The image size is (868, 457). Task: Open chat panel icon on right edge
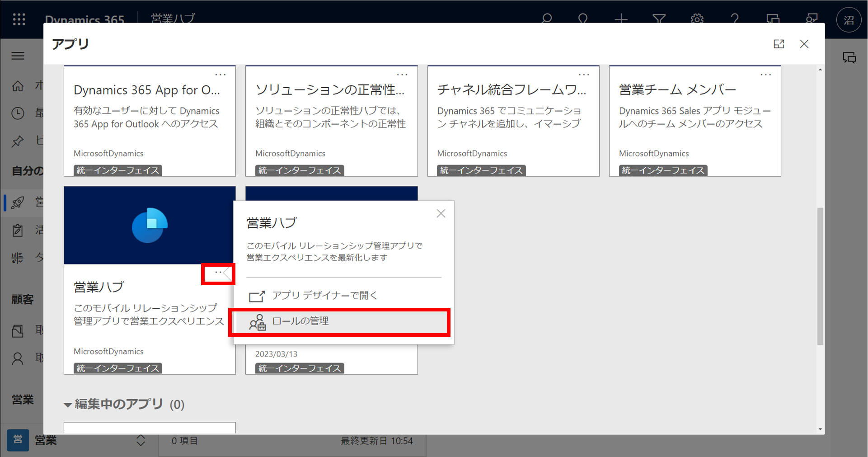pos(849,57)
